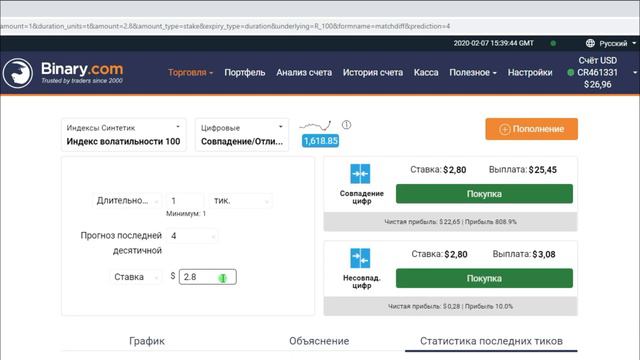Viewport: 640px width, 360px height.
Task: Open the Длительность duration type dropdown
Action: [x=127, y=201]
